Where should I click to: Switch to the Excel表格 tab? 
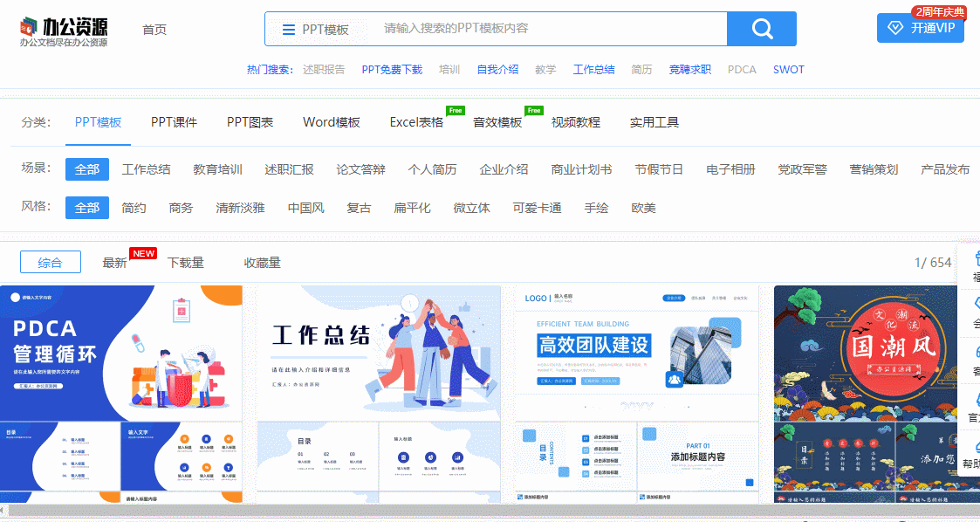tap(416, 122)
